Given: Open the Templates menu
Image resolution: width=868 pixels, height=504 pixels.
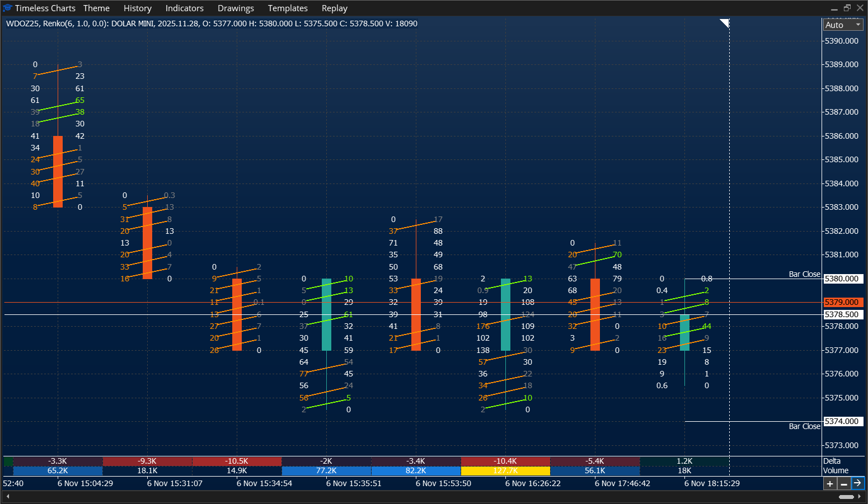Looking at the screenshot, I should (288, 8).
